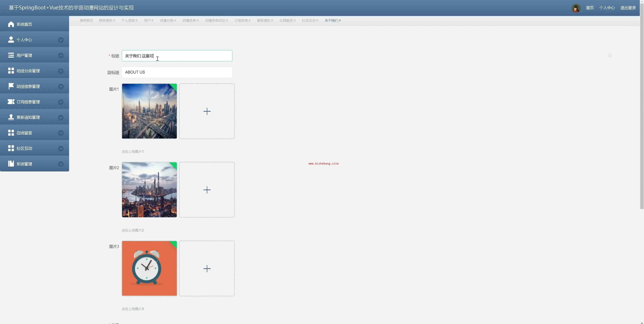Click the 副标题 input with ABOUT US
This screenshot has height=324, width=644.
tap(177, 72)
